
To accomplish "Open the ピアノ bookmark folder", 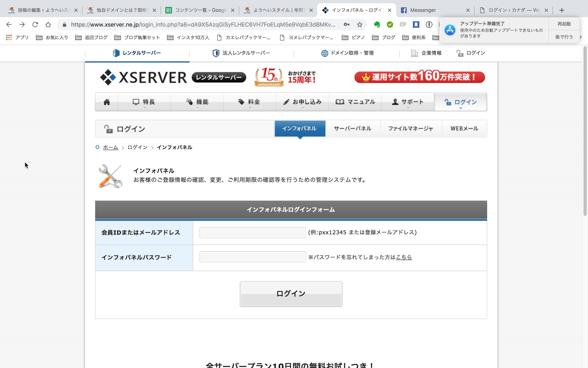I will point(353,37).
